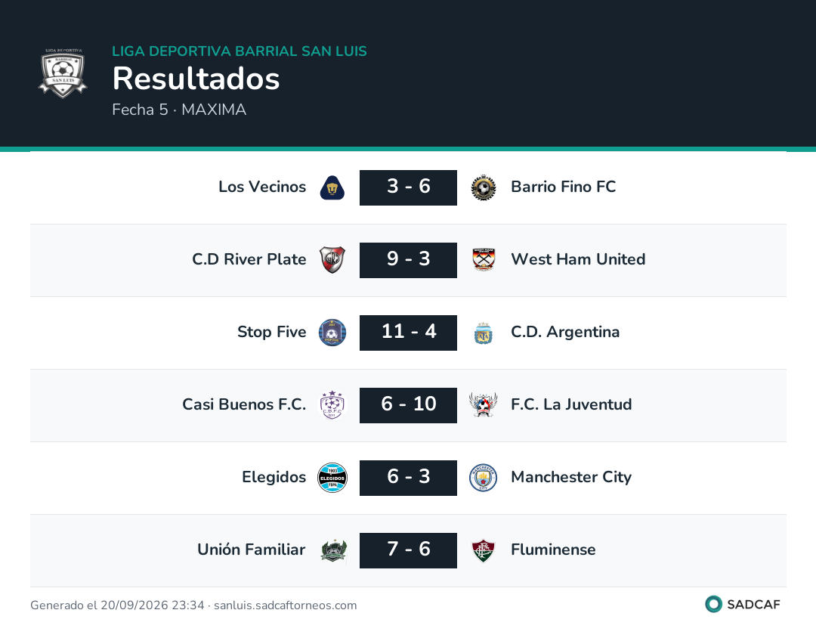
Task: Click the Casi Buenos F.C. purple crest
Action: [x=332, y=405]
